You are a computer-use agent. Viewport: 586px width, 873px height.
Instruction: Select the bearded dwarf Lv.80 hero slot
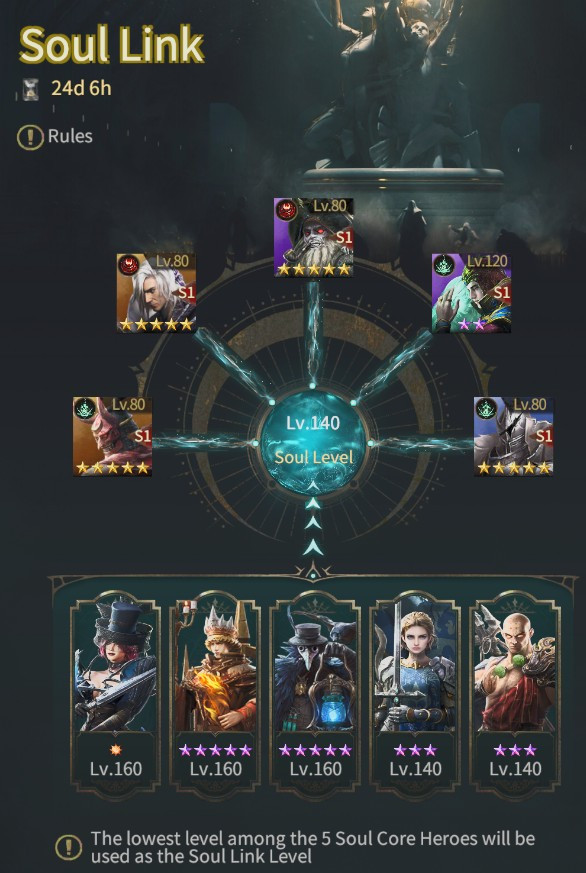click(x=313, y=237)
